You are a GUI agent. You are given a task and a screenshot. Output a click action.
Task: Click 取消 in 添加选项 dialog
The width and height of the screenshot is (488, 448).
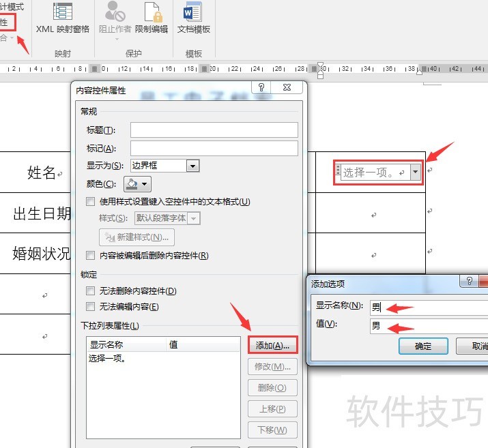click(473, 346)
